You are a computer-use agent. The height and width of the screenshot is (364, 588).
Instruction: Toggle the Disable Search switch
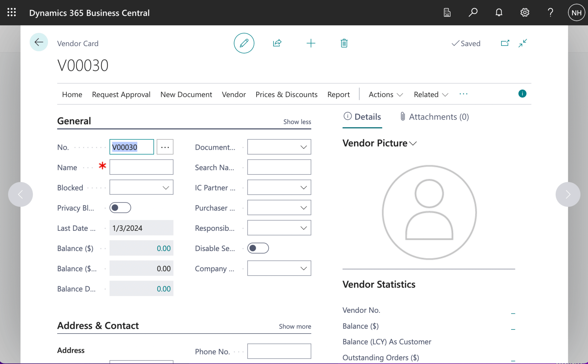(x=258, y=248)
